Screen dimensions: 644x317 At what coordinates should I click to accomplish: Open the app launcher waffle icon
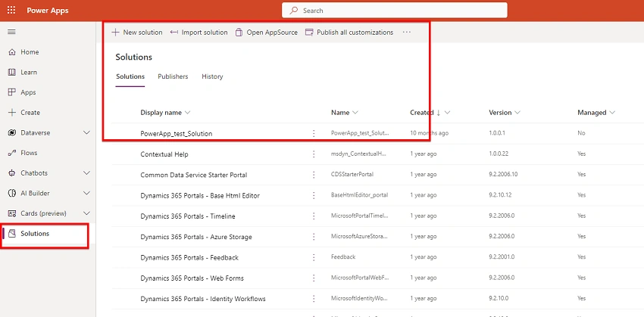11,11
